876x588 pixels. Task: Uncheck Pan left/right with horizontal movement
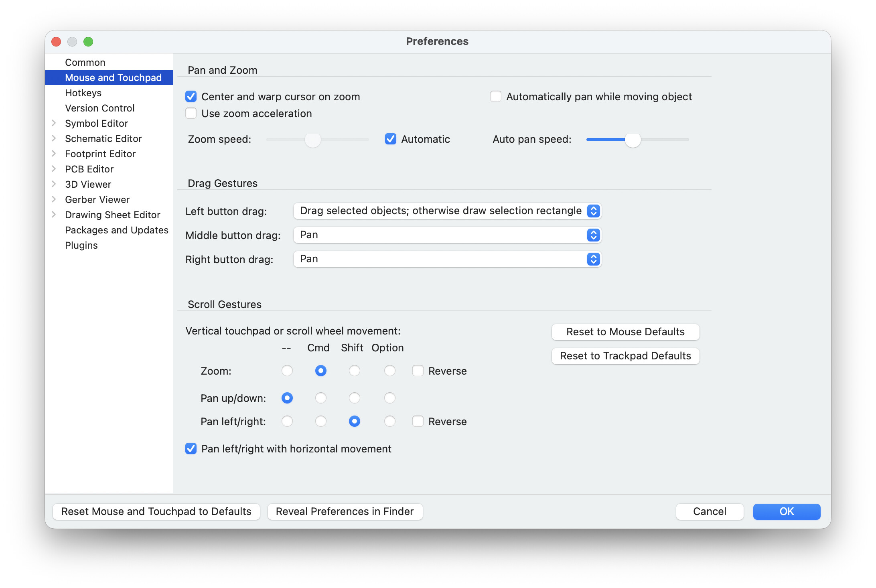point(191,448)
